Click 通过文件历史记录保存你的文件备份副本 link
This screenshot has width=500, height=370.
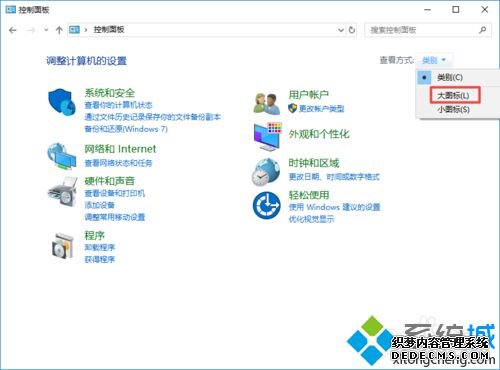[x=152, y=117]
